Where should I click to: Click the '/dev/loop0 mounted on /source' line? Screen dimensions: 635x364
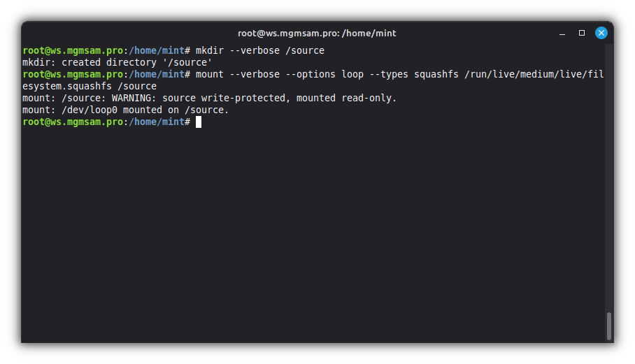click(126, 110)
